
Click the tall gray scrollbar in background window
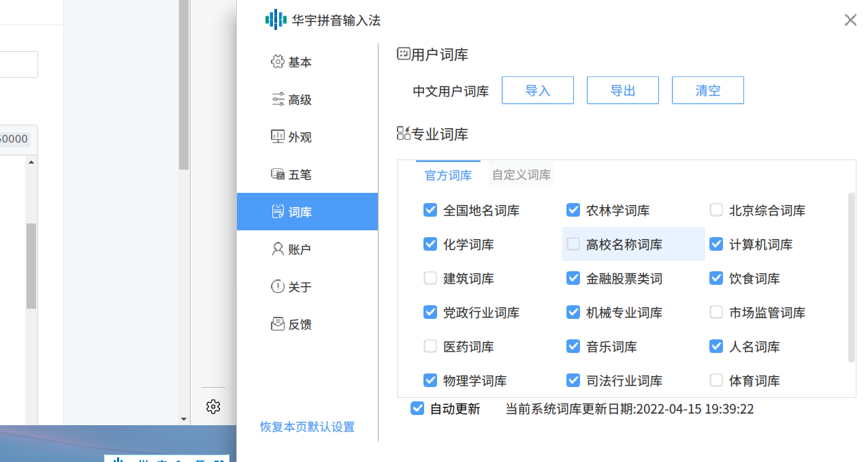tap(183, 84)
